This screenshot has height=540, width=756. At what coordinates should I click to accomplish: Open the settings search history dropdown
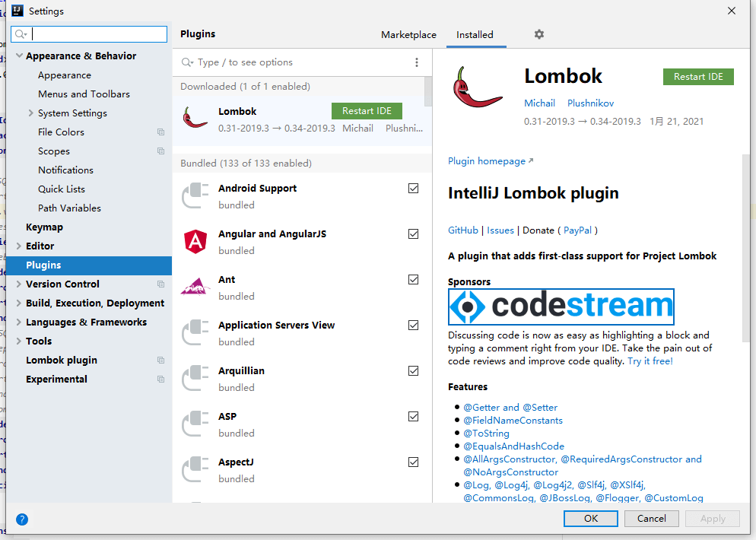(x=21, y=34)
